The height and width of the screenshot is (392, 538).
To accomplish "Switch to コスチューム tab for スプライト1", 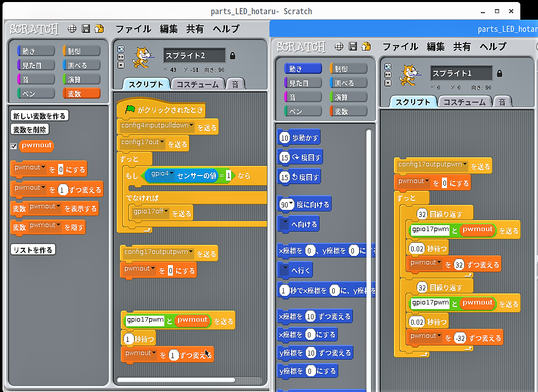I will pos(465,102).
